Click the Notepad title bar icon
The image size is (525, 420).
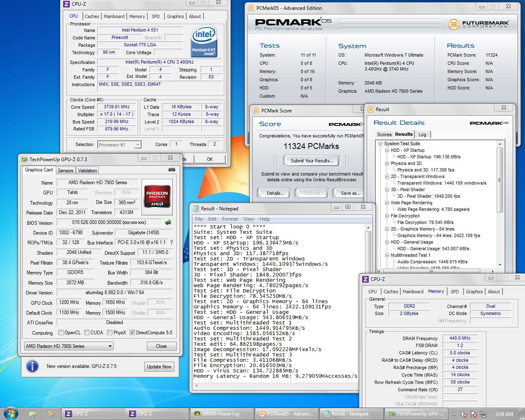(x=195, y=208)
